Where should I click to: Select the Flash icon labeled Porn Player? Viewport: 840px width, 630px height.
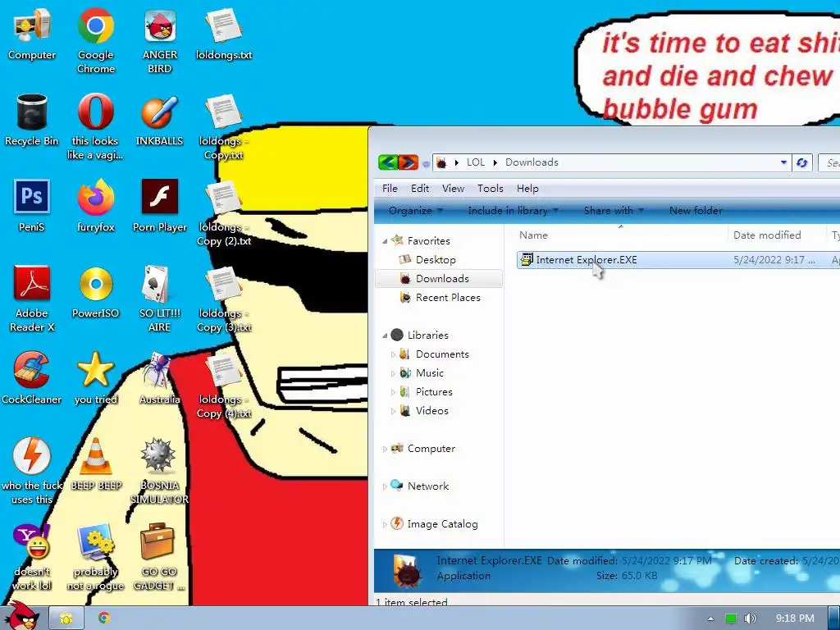(x=160, y=206)
